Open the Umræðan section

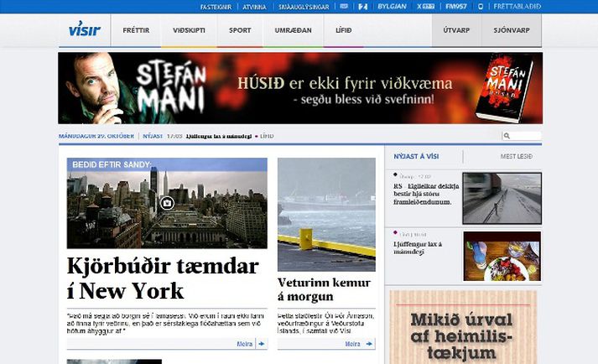click(x=293, y=30)
